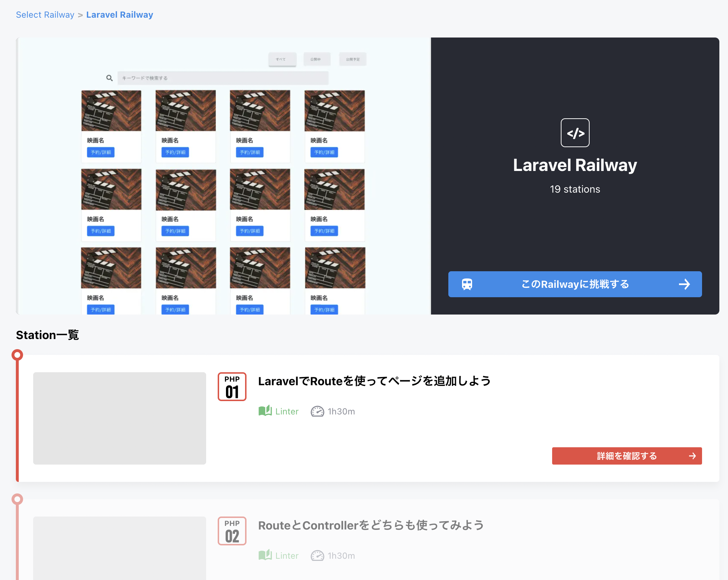Click the first station's red timeline marker
The width and height of the screenshot is (728, 580).
17,355
